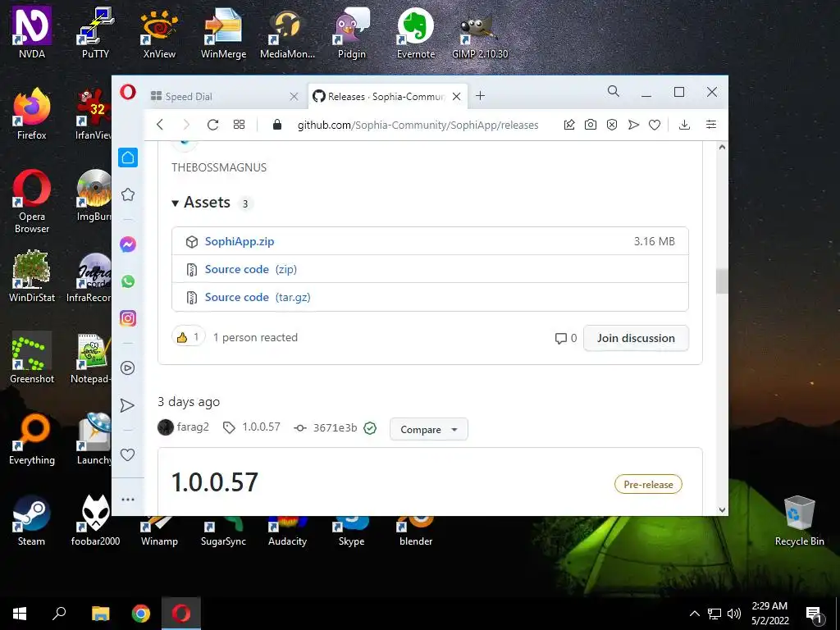Image resolution: width=840 pixels, height=630 pixels.
Task: Open My Flow send icon in address bar
Action: coord(633,125)
